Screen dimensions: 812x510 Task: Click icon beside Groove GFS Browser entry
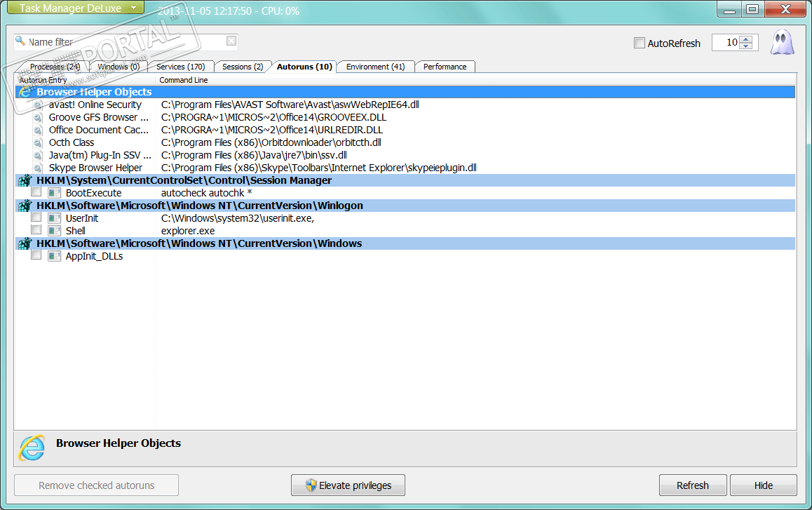(38, 118)
